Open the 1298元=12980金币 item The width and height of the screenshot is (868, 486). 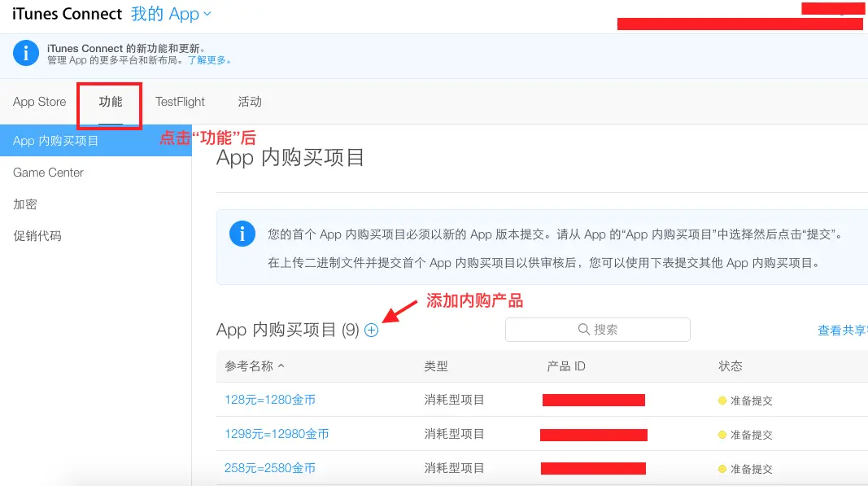277,434
